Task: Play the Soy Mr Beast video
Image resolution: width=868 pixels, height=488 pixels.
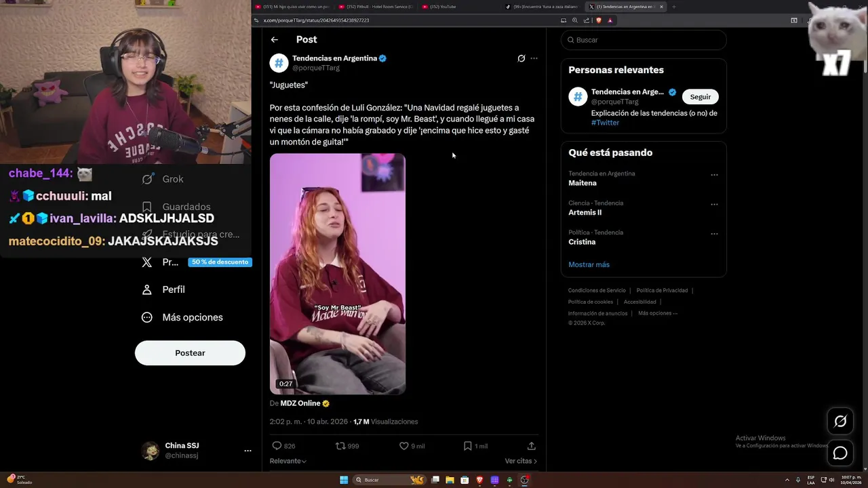Action: coord(338,274)
